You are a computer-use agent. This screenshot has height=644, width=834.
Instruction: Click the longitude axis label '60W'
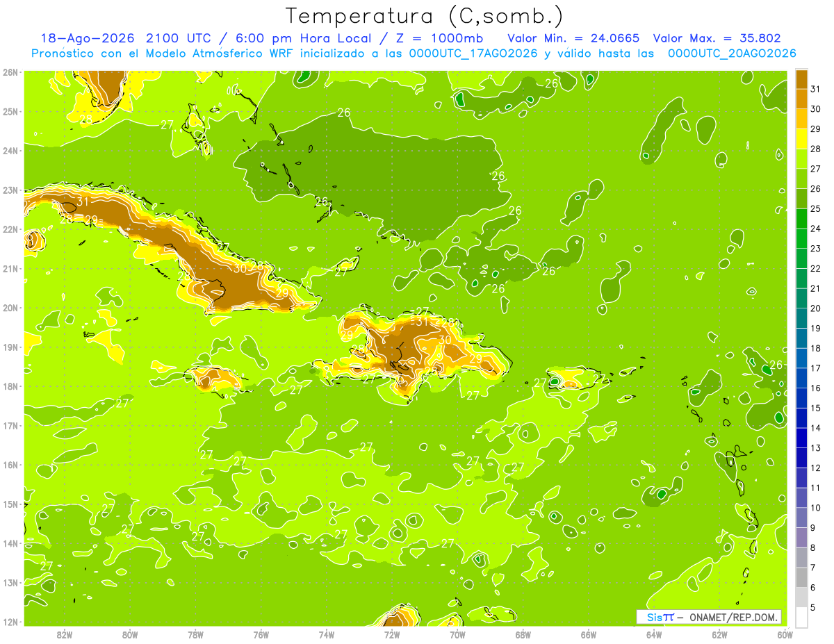[x=785, y=634]
